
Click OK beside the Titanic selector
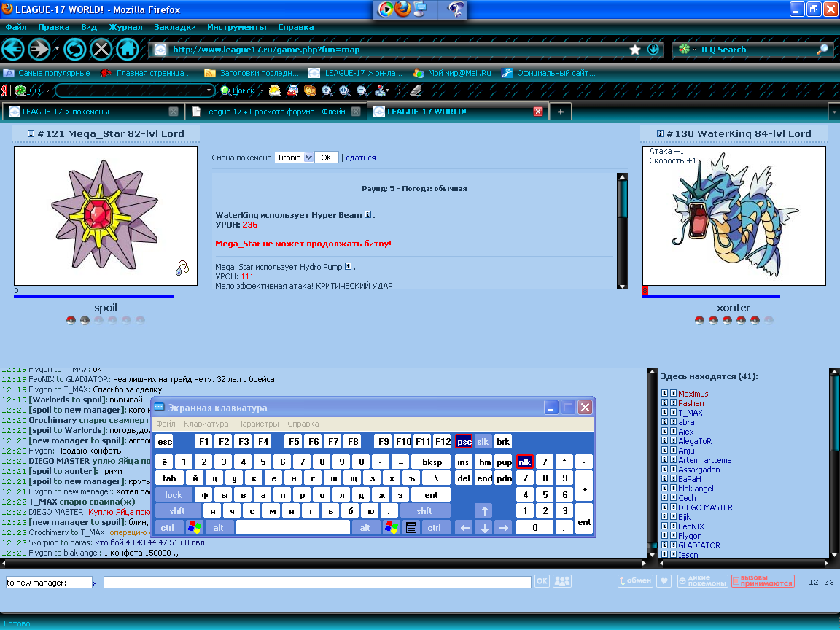click(326, 157)
